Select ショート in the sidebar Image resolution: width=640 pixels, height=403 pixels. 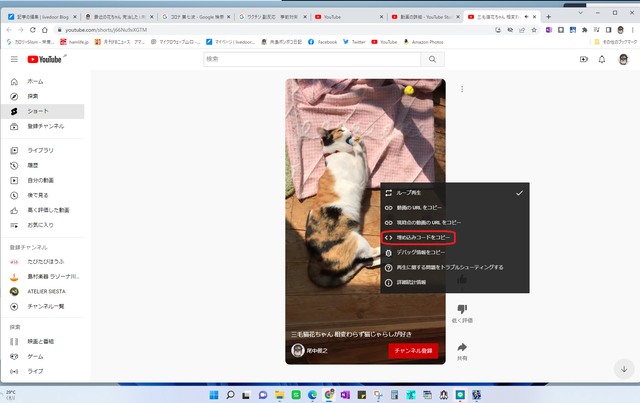point(43,111)
